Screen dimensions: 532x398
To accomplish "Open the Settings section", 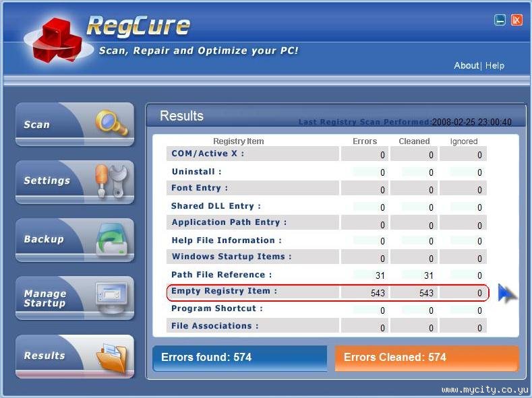I will [75, 183].
